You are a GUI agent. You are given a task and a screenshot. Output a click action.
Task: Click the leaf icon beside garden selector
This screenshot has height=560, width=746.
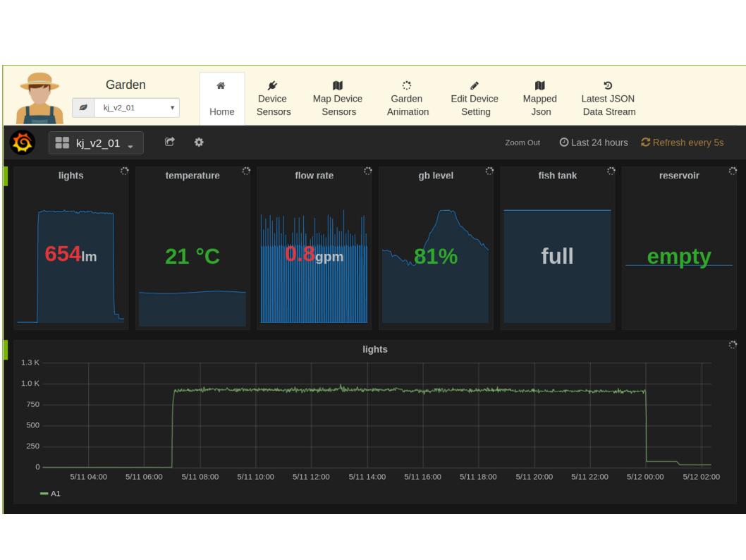tap(83, 107)
